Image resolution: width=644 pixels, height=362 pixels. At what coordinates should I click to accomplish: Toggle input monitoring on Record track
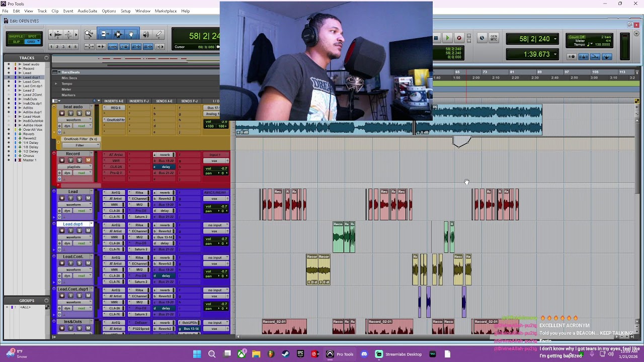pos(71,160)
